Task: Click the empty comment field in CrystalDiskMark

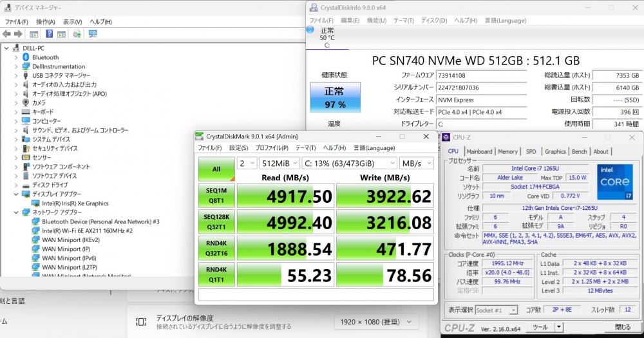Action: pyautogui.click(x=316, y=294)
